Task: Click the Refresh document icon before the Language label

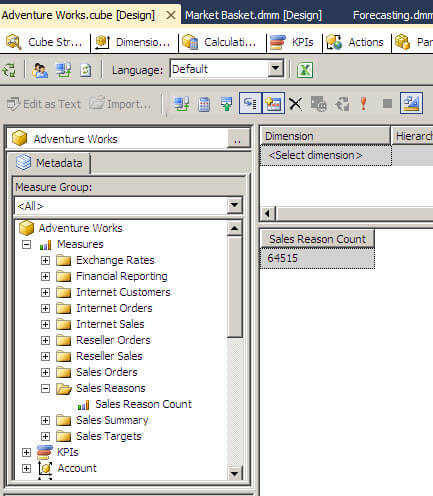Action: pos(85,70)
